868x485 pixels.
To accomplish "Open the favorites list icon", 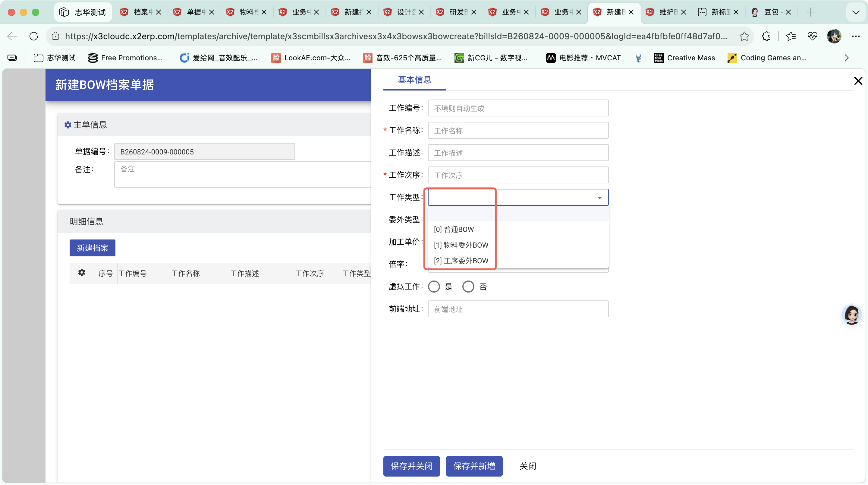I will coord(791,36).
